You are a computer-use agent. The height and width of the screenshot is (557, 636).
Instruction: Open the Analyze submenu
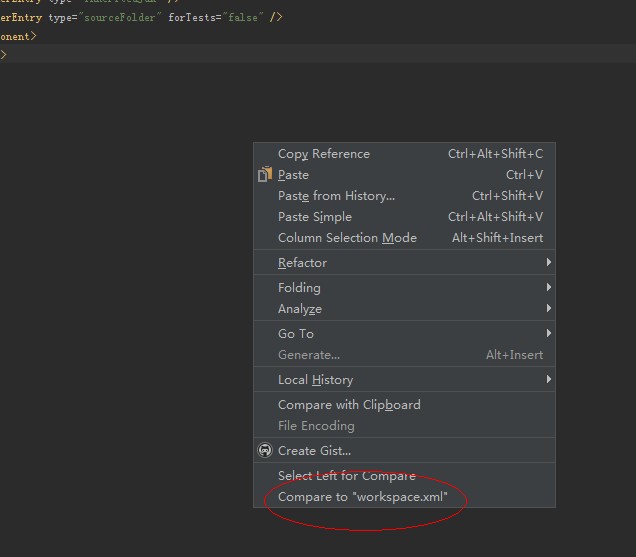pyautogui.click(x=404, y=309)
